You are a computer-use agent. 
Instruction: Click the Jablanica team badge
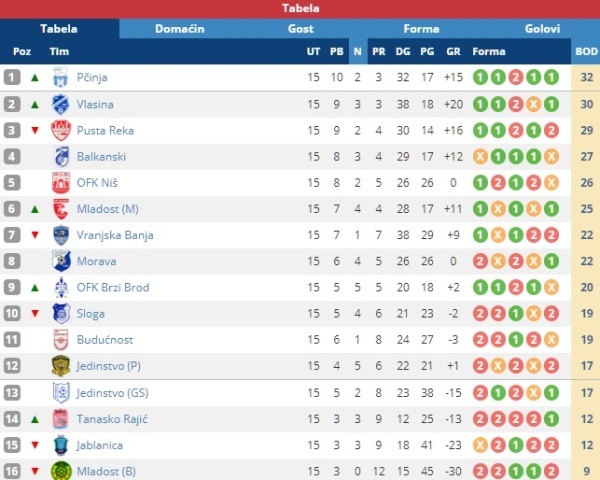(x=61, y=445)
